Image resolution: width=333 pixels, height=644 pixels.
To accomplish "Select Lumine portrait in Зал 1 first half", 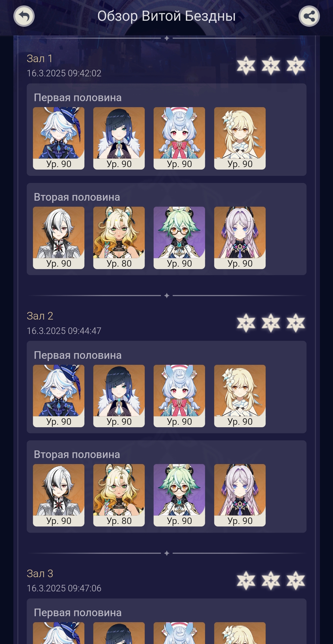I will [x=240, y=138].
